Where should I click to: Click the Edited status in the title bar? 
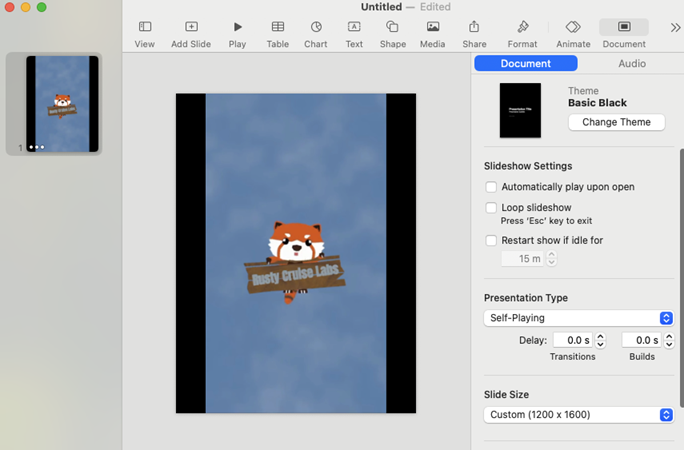tap(435, 7)
